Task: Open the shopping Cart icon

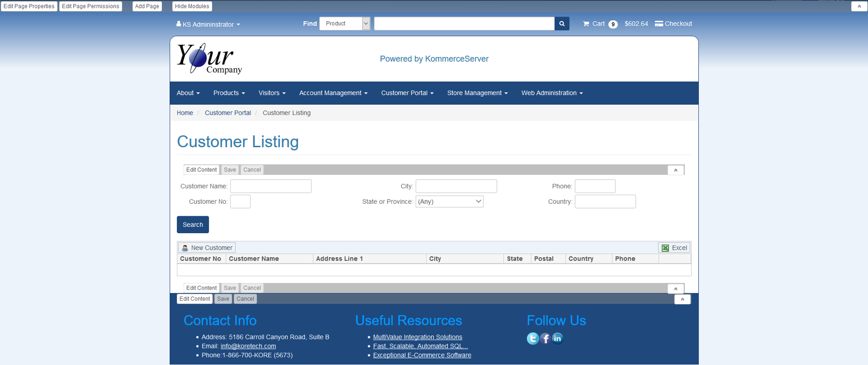Action: (586, 24)
